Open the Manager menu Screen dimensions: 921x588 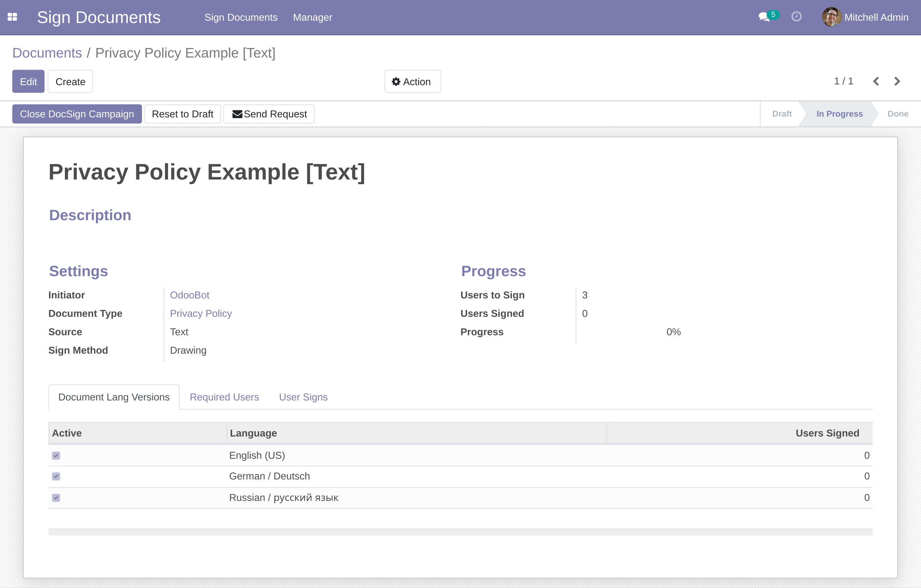click(312, 17)
